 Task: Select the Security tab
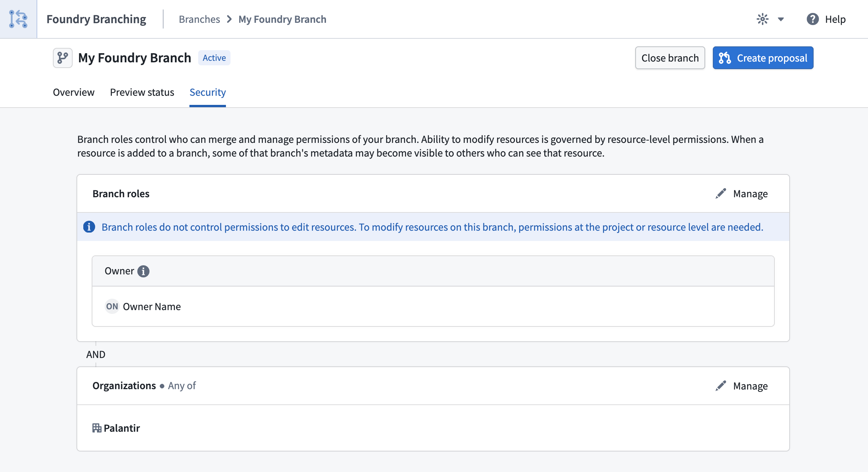coord(208,92)
